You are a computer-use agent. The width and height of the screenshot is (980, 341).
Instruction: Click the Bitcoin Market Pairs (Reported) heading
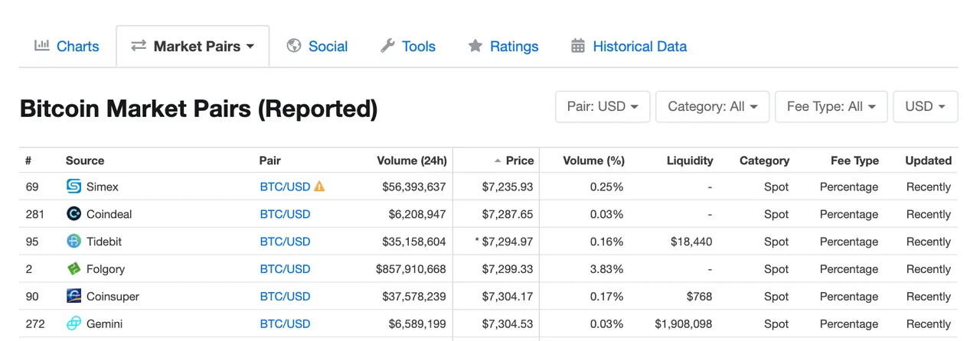198,109
